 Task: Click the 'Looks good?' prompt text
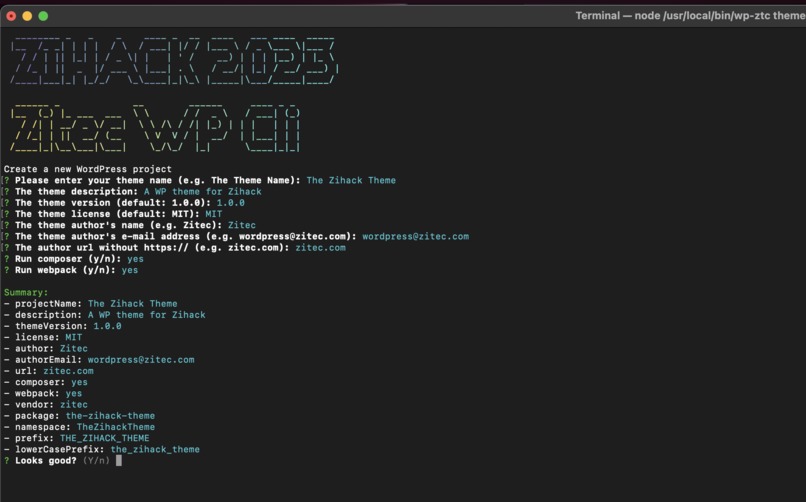(x=46, y=461)
